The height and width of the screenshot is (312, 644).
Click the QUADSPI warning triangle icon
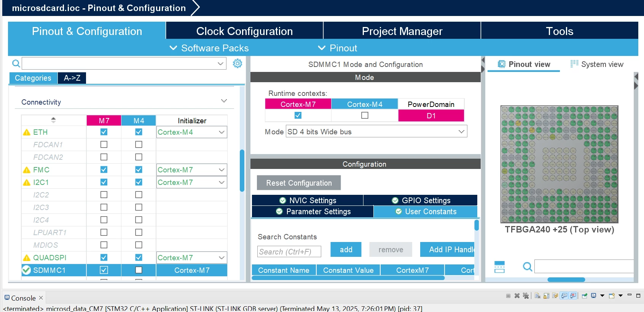[x=27, y=258]
